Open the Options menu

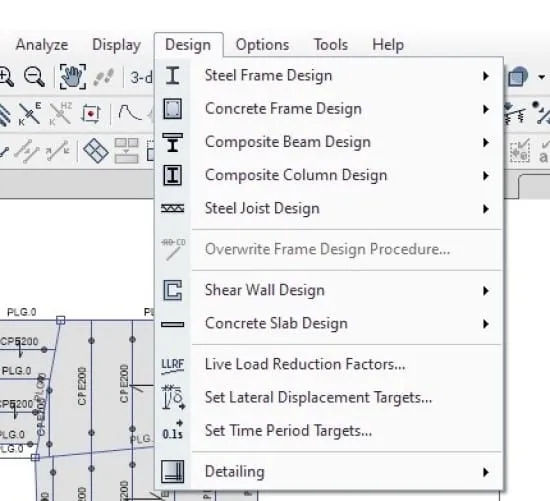262,45
